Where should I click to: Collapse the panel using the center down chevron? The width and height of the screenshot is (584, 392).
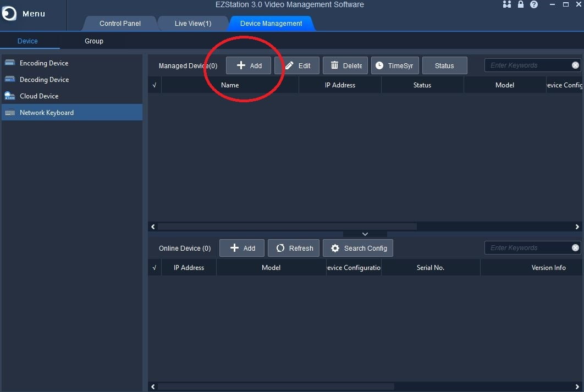(365, 233)
